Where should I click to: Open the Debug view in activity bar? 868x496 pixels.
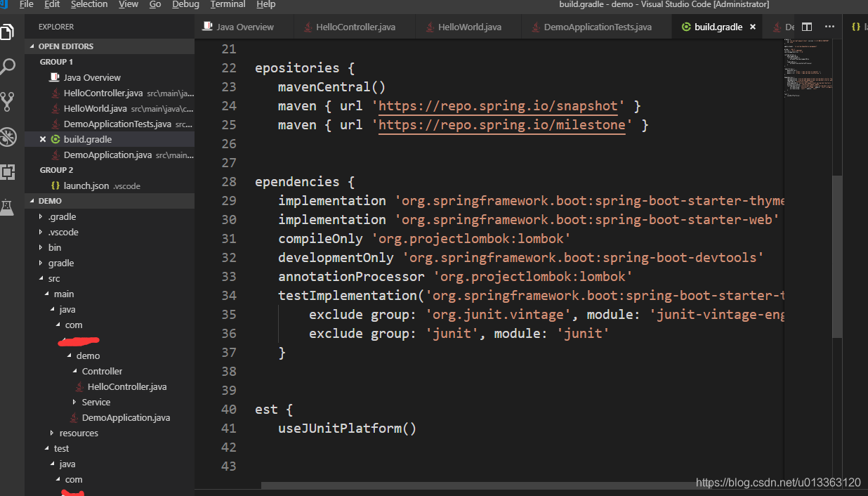(8, 137)
